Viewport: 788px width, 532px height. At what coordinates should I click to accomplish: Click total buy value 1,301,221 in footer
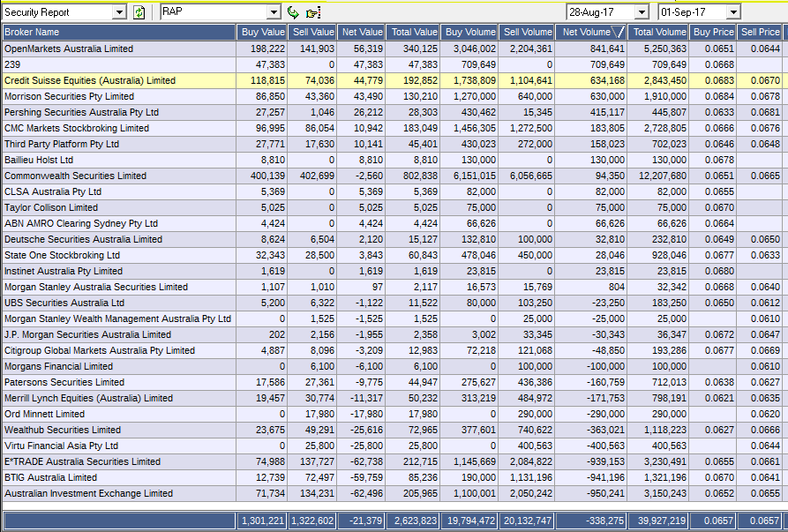tap(263, 521)
